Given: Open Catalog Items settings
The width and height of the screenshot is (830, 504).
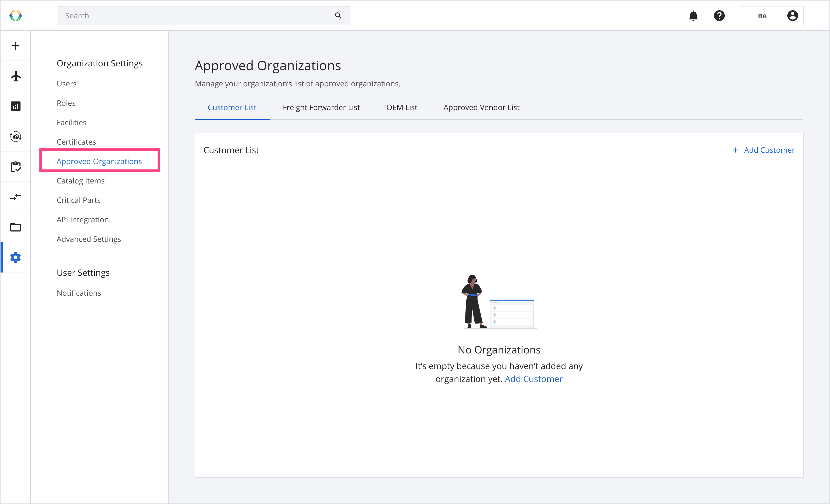Looking at the screenshot, I should [80, 181].
